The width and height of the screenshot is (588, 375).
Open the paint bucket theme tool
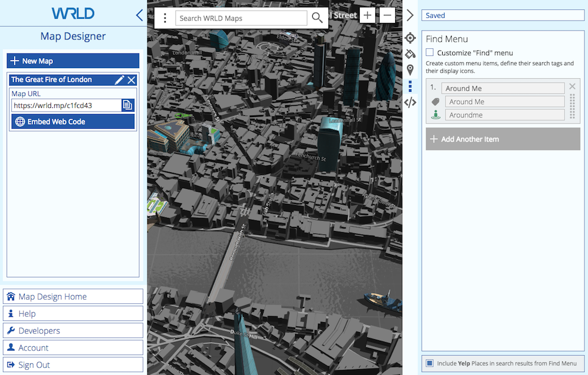410,54
